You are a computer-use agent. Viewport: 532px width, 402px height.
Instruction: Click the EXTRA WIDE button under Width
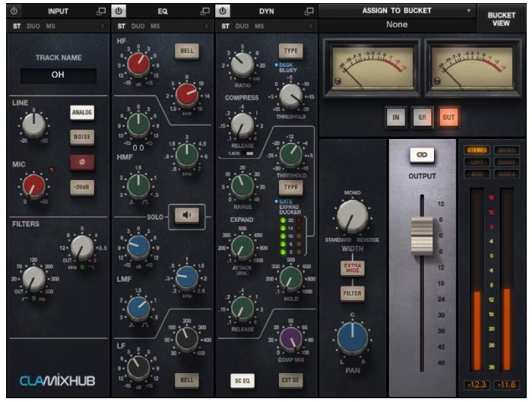point(351,267)
